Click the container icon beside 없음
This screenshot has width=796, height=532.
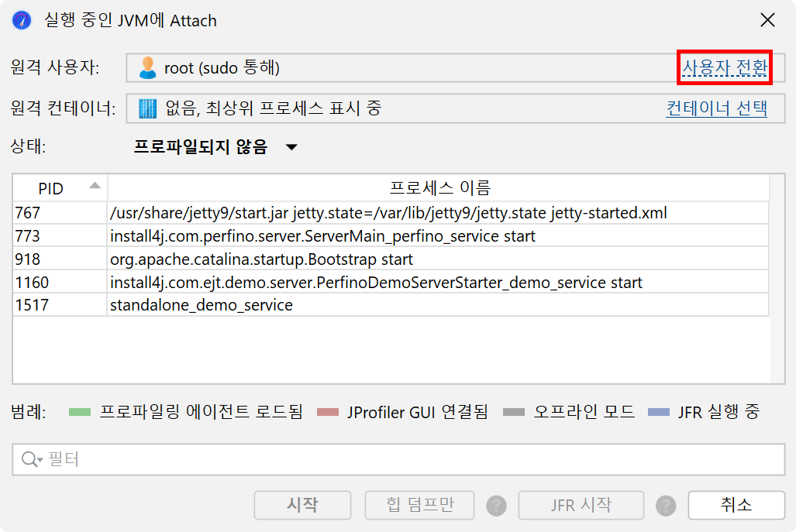click(148, 108)
